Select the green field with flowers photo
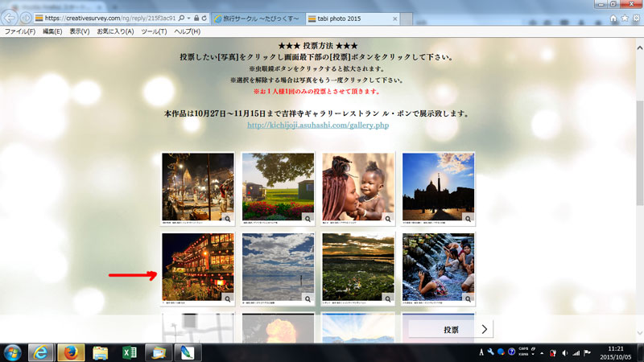 tap(278, 187)
